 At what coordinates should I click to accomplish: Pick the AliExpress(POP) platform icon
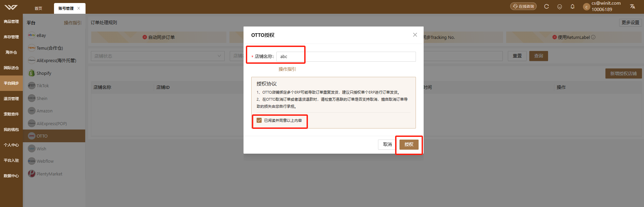pyautogui.click(x=32, y=123)
